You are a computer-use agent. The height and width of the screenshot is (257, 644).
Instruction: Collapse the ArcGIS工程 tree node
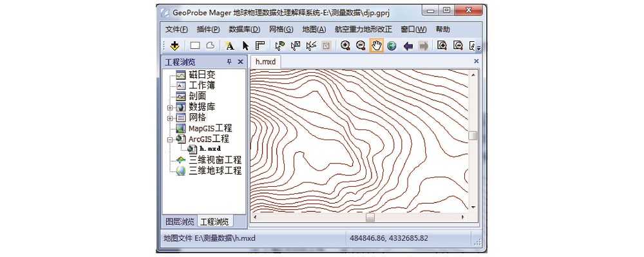pos(170,140)
